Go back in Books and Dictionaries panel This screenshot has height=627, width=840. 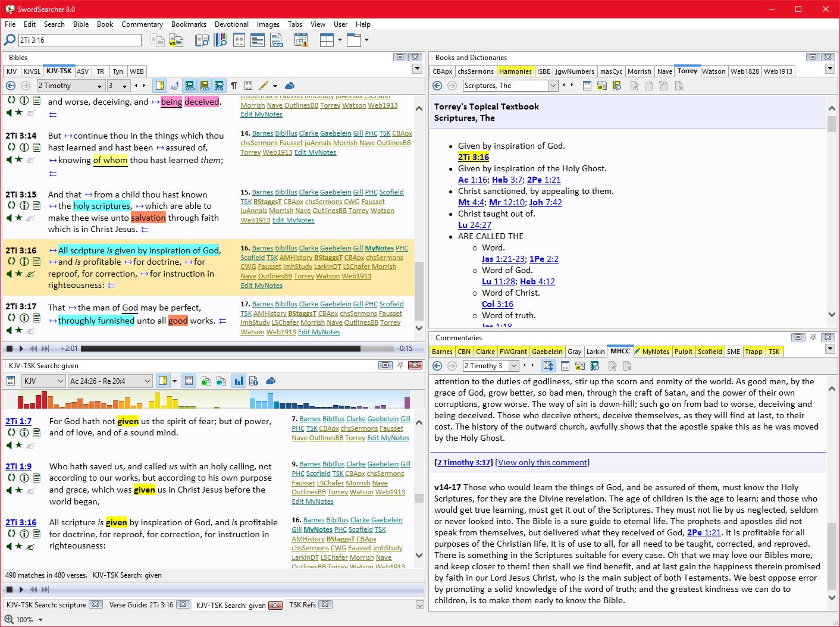(x=437, y=86)
